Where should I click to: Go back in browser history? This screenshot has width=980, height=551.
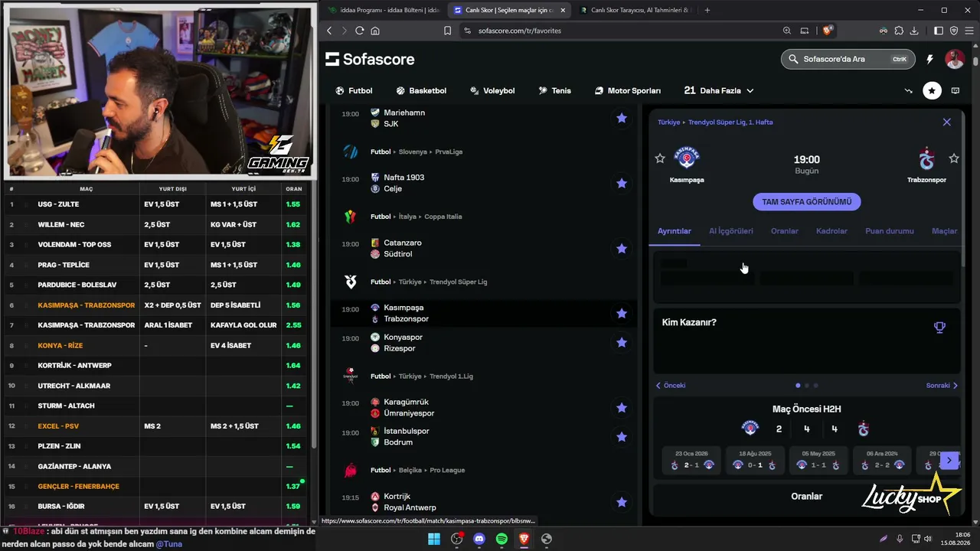pos(329,31)
